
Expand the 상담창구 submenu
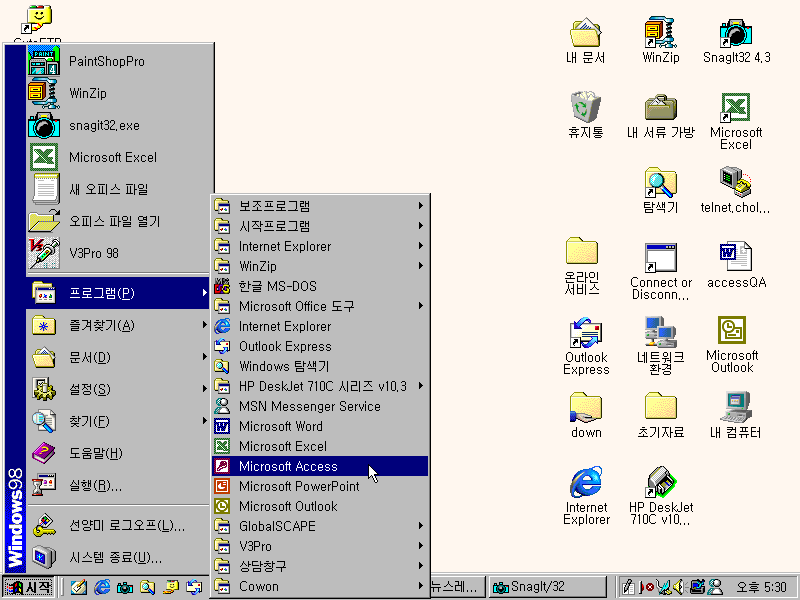point(320,566)
